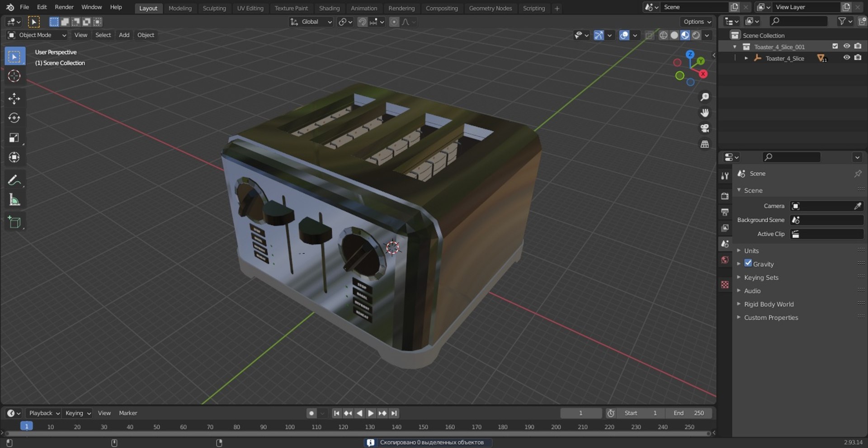
Task: Pin the Scene properties panel
Action: (x=858, y=174)
